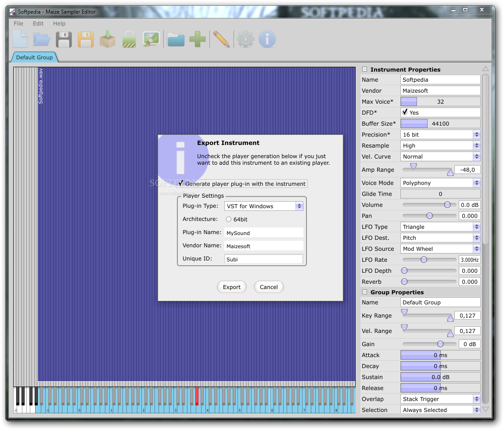Toggle the DFD Yes checkbox

click(x=405, y=112)
